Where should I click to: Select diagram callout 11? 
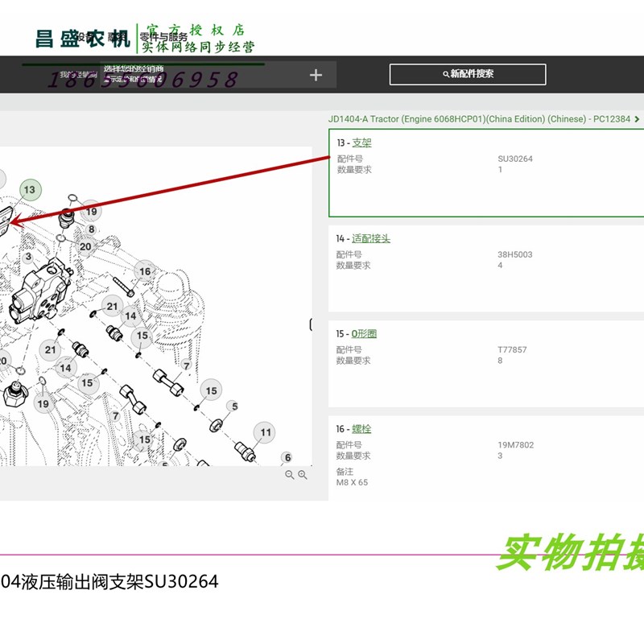click(x=265, y=432)
